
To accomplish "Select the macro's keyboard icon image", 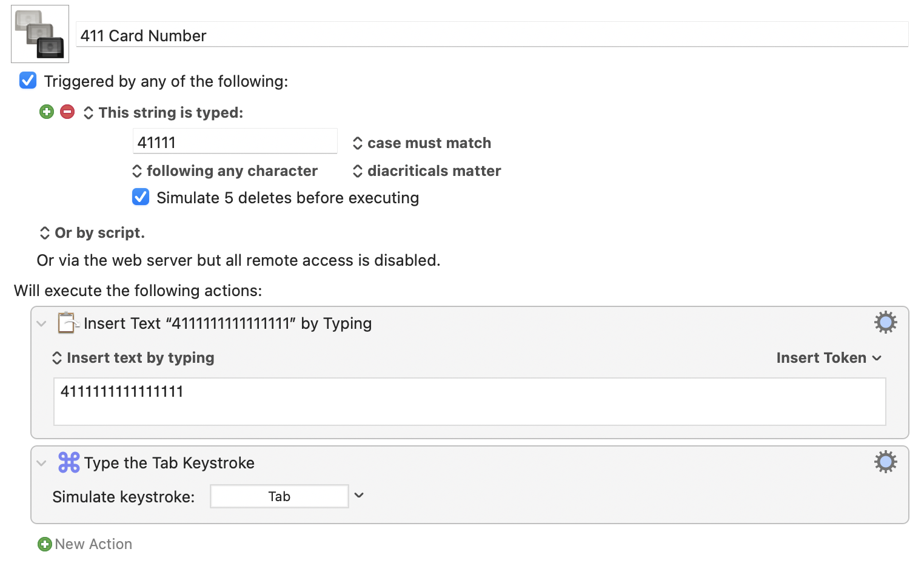I will pyautogui.click(x=39, y=33).
